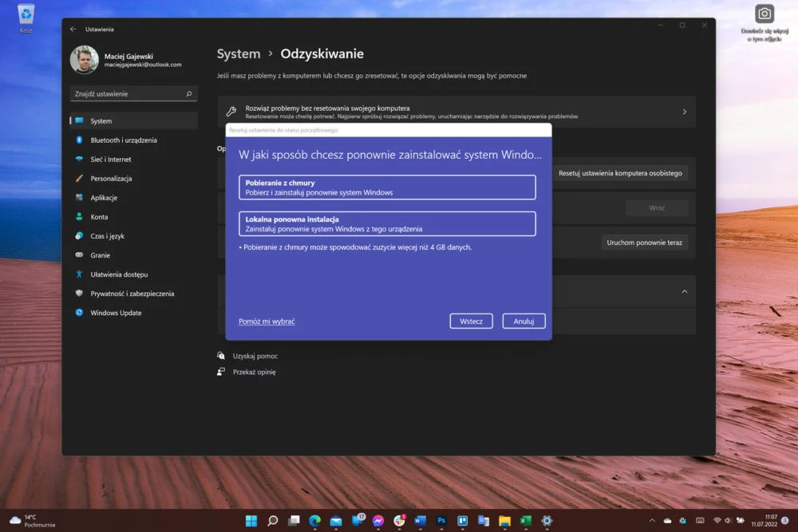Open File Explorer from the taskbar

(x=505, y=520)
